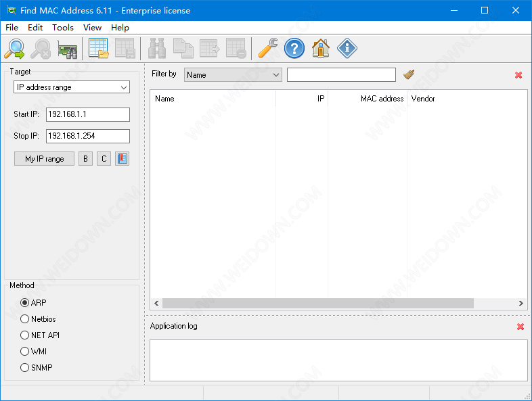
Task: Click the export table arrow icon
Action: [209, 49]
